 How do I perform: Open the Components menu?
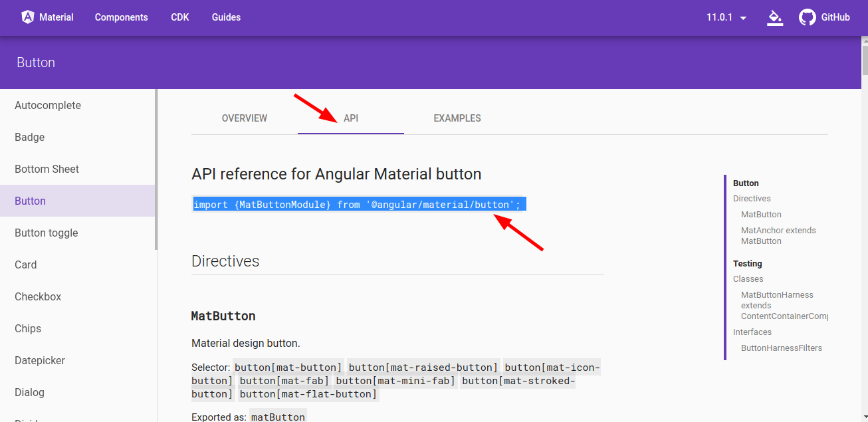(x=122, y=17)
